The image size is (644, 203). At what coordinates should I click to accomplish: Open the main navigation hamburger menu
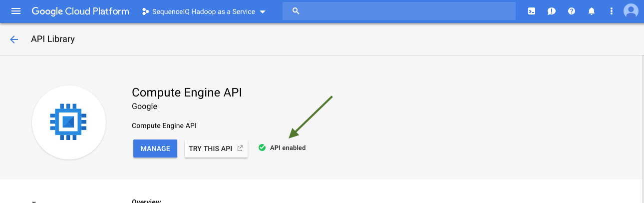point(16,11)
